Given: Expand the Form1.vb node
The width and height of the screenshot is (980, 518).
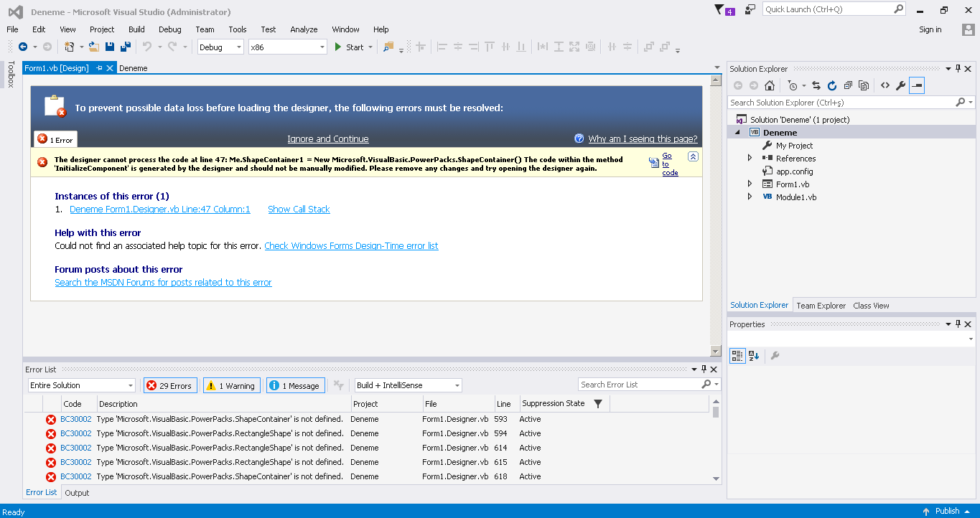Looking at the screenshot, I should coord(750,184).
